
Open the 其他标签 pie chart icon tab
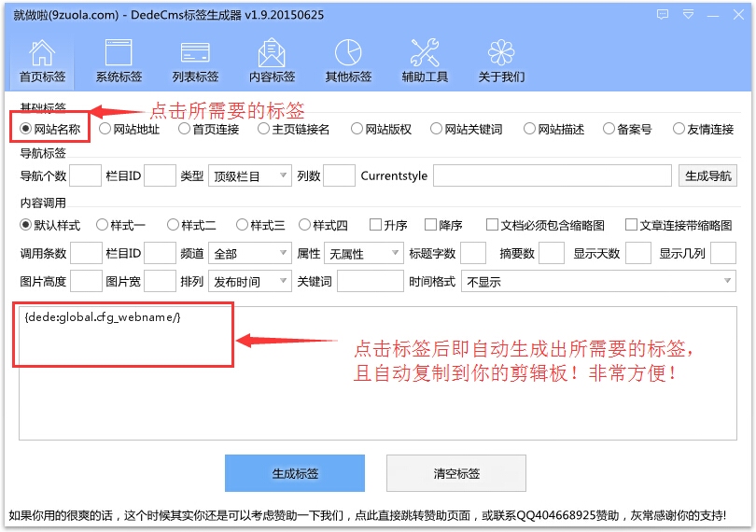pos(348,62)
